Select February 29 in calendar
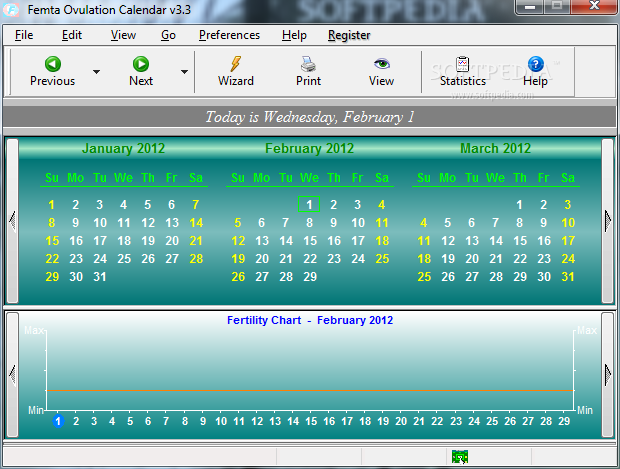Image resolution: width=620 pixels, height=469 pixels. 310,277
